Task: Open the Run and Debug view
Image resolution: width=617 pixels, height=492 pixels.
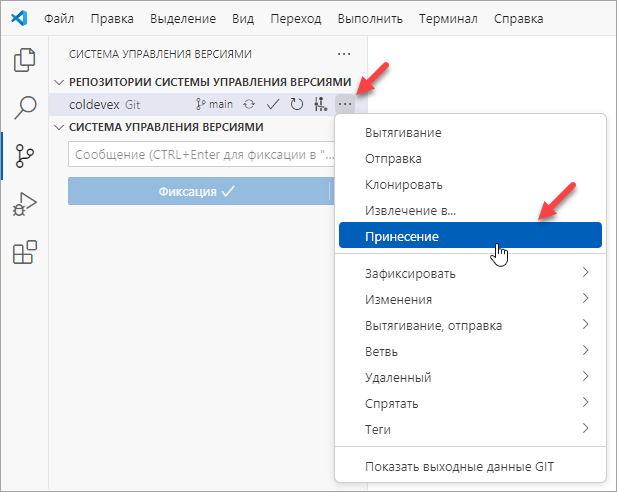Action: coord(24,204)
